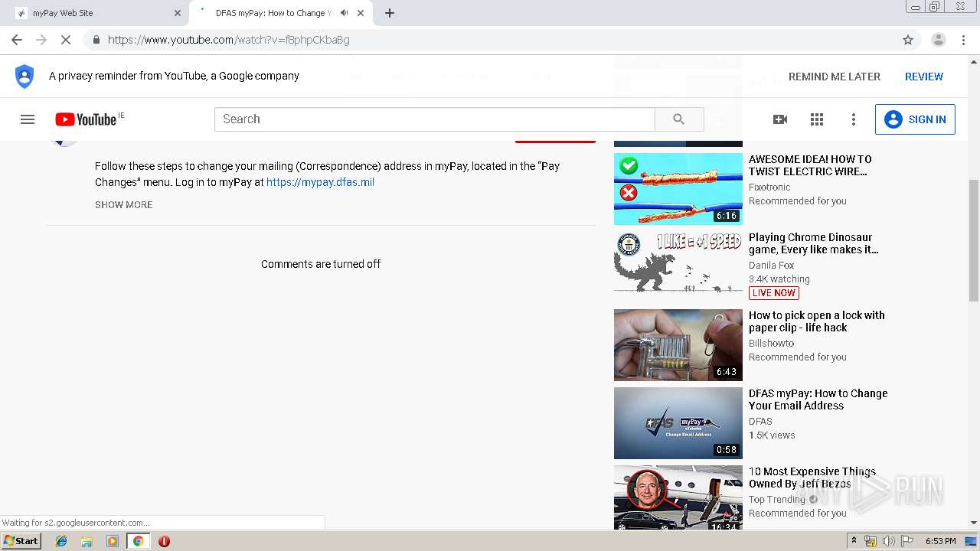Open the create video camera icon
The height and width of the screenshot is (551, 980).
pos(780,119)
